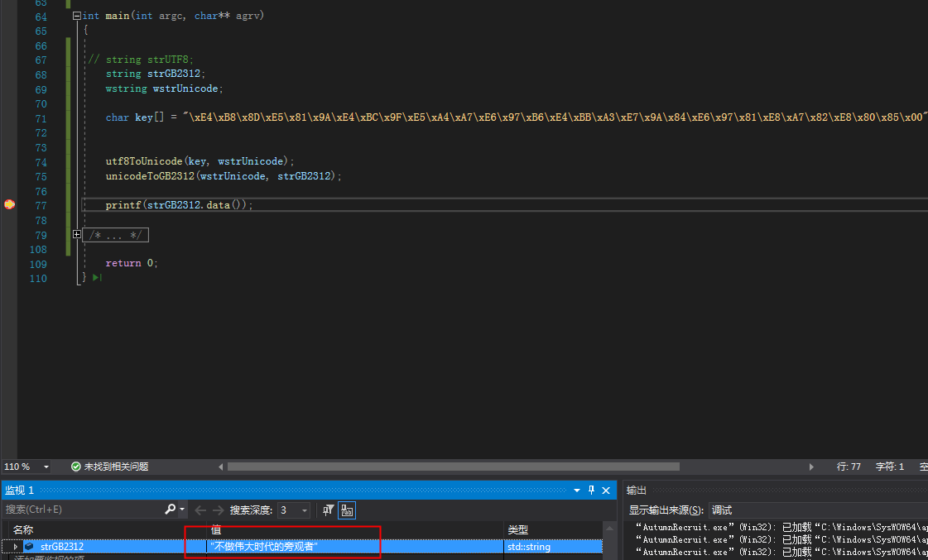Click the editor horizontal scrollbar thumb
Screen dimensions: 928x560
coord(454,467)
